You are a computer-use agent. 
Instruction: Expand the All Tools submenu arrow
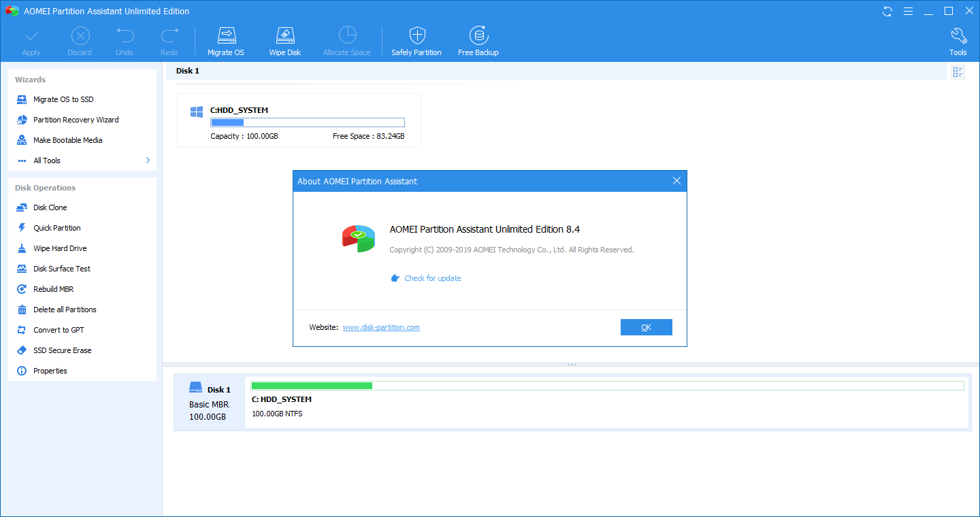coord(148,161)
